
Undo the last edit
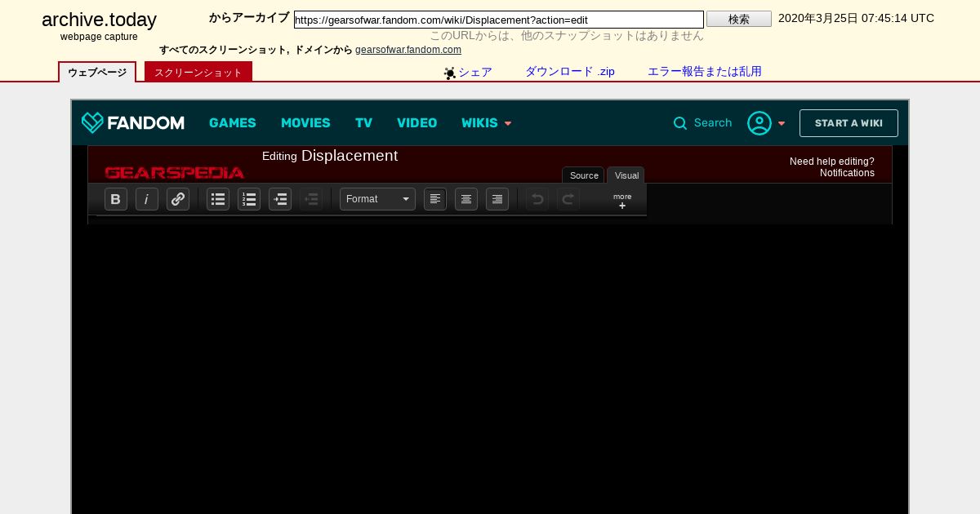[x=537, y=199]
